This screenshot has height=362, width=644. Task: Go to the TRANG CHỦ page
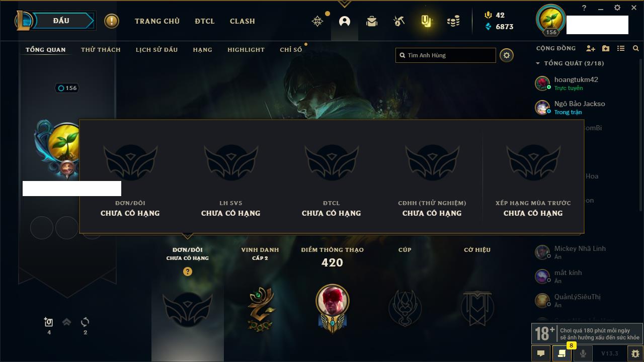[x=157, y=21]
